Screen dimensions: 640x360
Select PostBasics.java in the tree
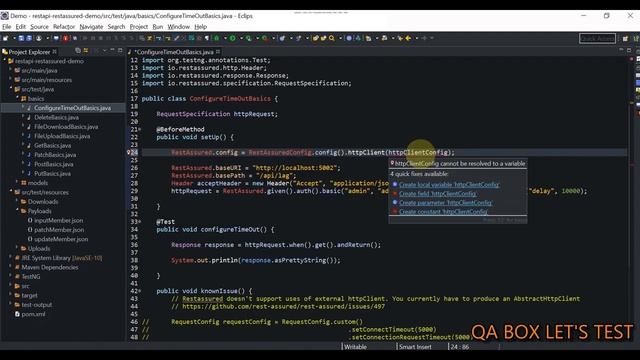pos(53,164)
